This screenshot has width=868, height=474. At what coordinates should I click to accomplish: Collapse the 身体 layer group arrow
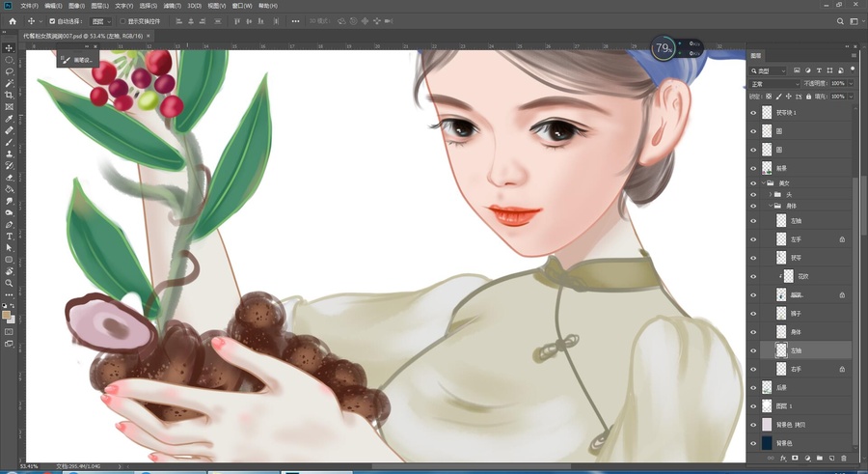[x=771, y=206]
